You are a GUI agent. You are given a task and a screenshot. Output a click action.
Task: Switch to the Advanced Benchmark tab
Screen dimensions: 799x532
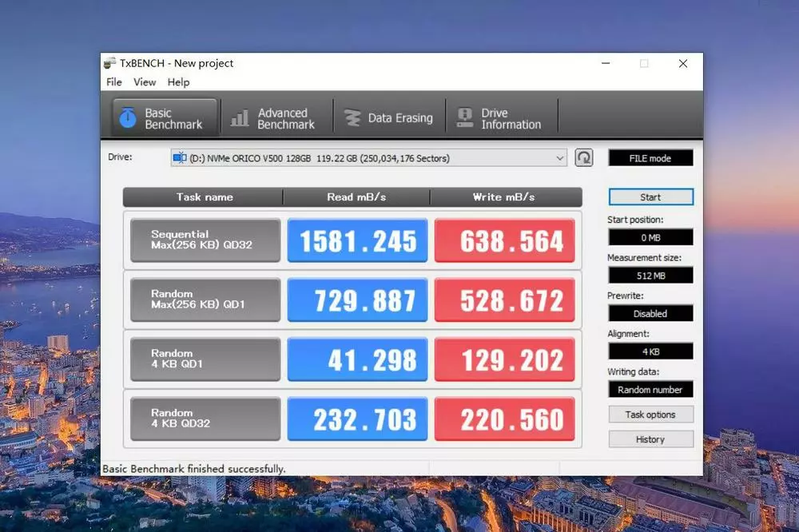[x=276, y=117]
